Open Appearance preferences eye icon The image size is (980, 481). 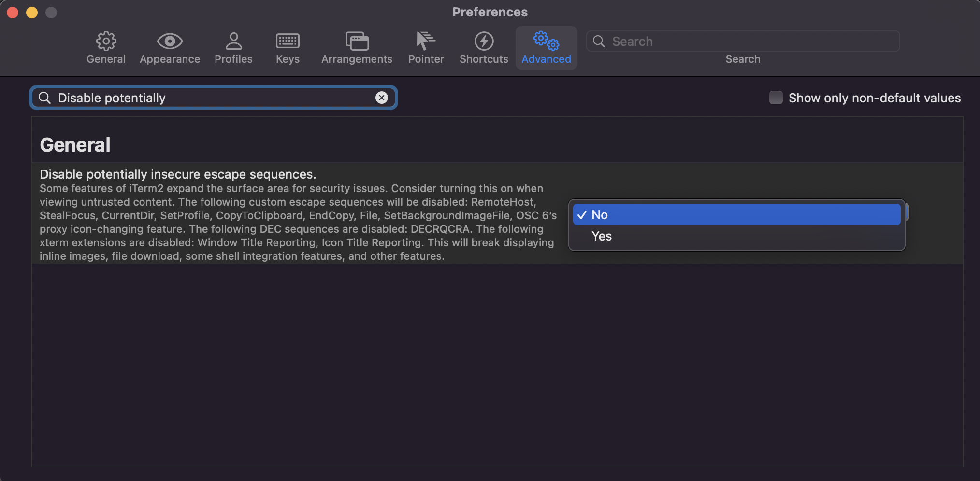(170, 42)
